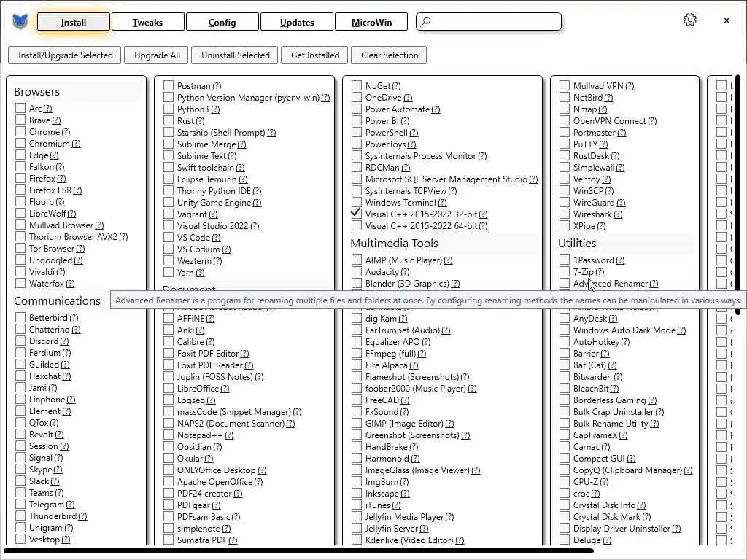Image resolution: width=747 pixels, height=560 pixels.
Task: Check the Brave browser checkbox
Action: [x=20, y=120]
